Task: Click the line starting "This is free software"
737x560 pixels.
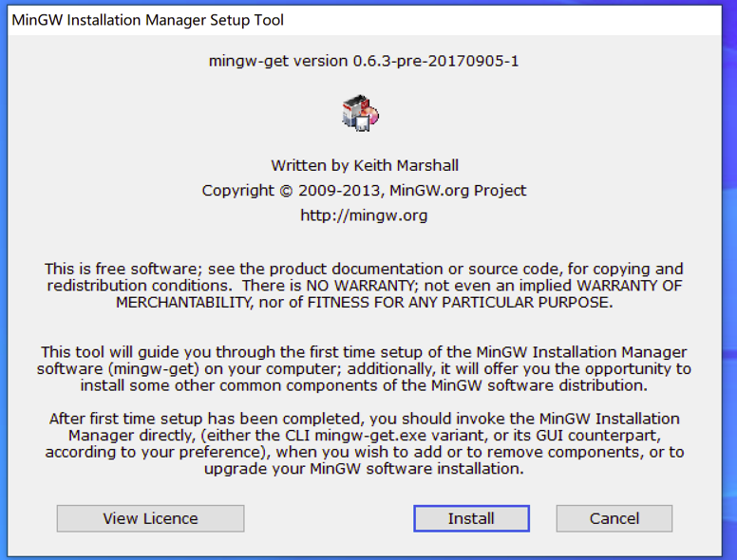Action: pyautogui.click(x=364, y=269)
